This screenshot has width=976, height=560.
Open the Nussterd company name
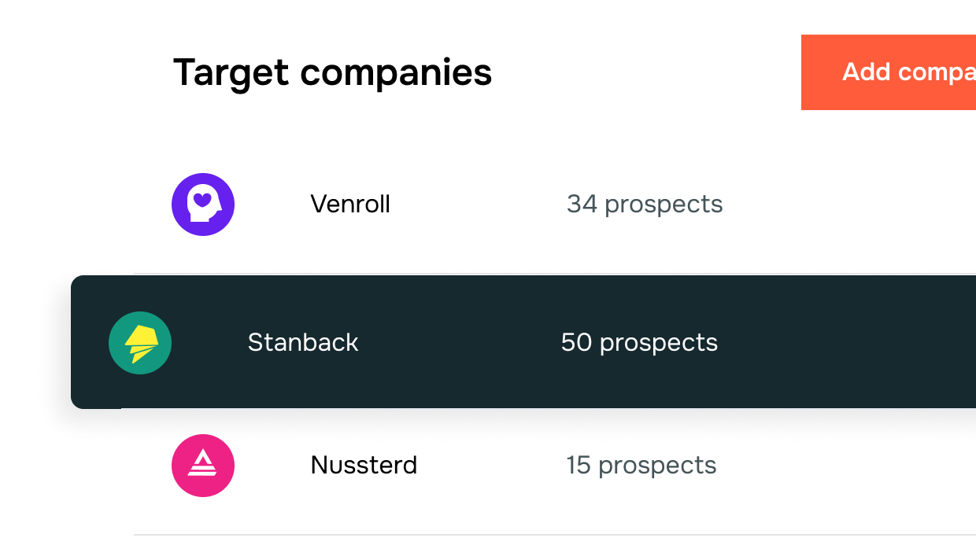(364, 466)
